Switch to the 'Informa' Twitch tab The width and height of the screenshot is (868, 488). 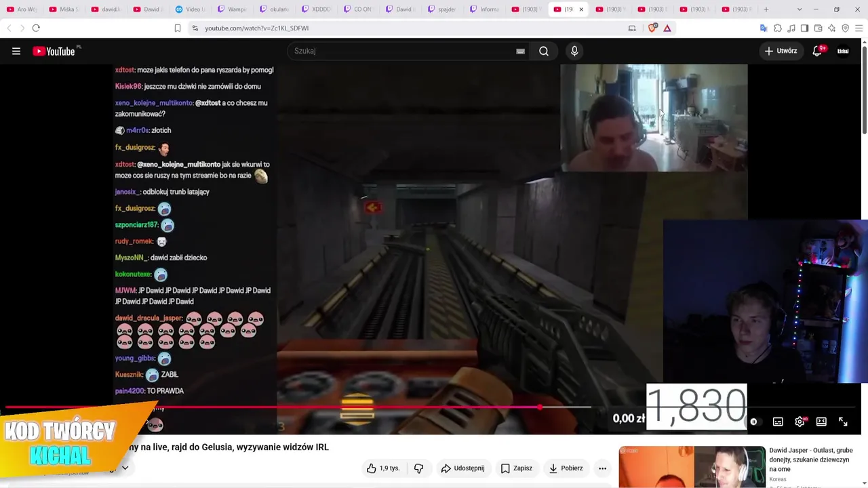click(486, 9)
